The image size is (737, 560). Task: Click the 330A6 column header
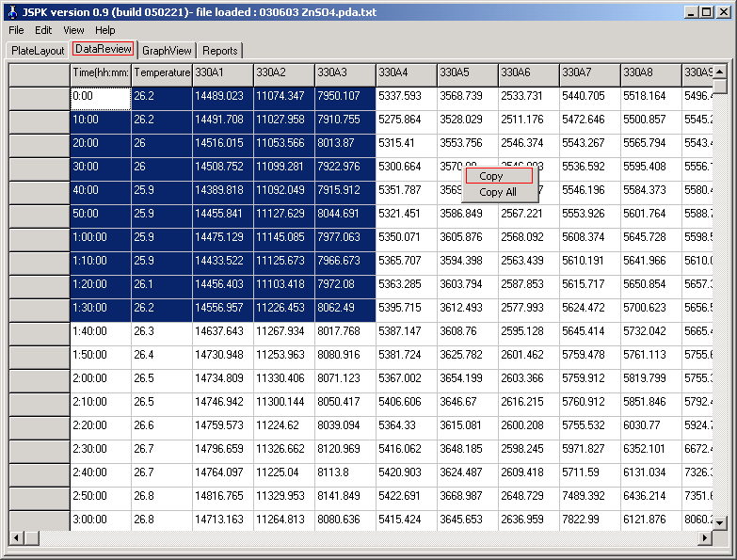pyautogui.click(x=529, y=75)
